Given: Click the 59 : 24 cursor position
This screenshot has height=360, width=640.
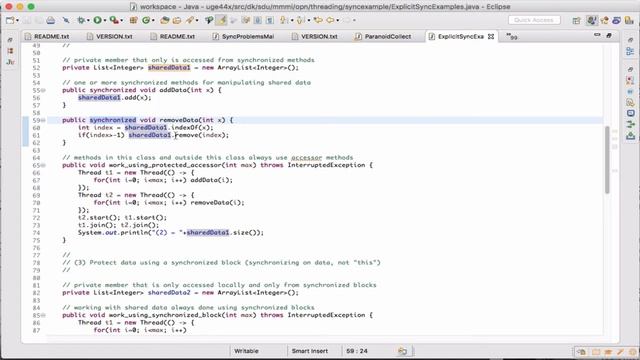Looking at the screenshot, I should (357, 351).
